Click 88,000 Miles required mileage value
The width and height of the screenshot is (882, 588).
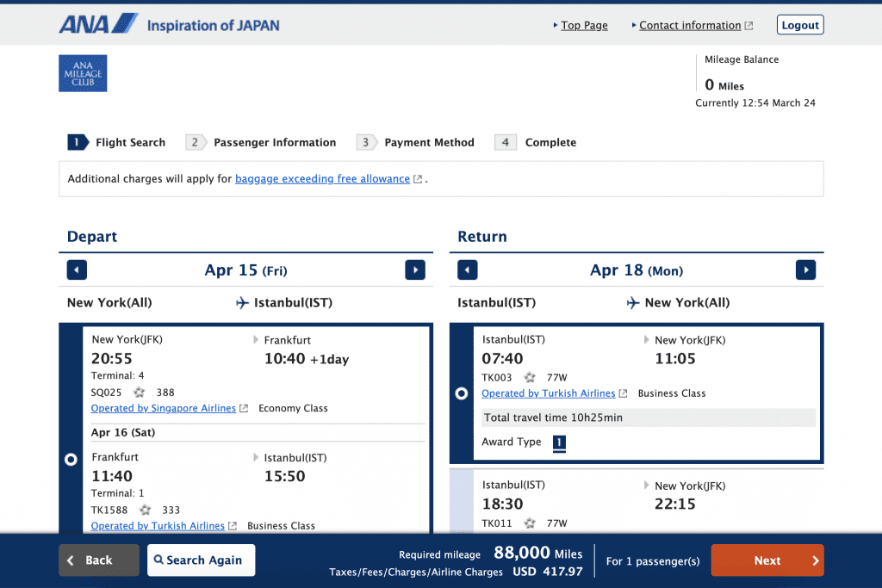pos(537,554)
